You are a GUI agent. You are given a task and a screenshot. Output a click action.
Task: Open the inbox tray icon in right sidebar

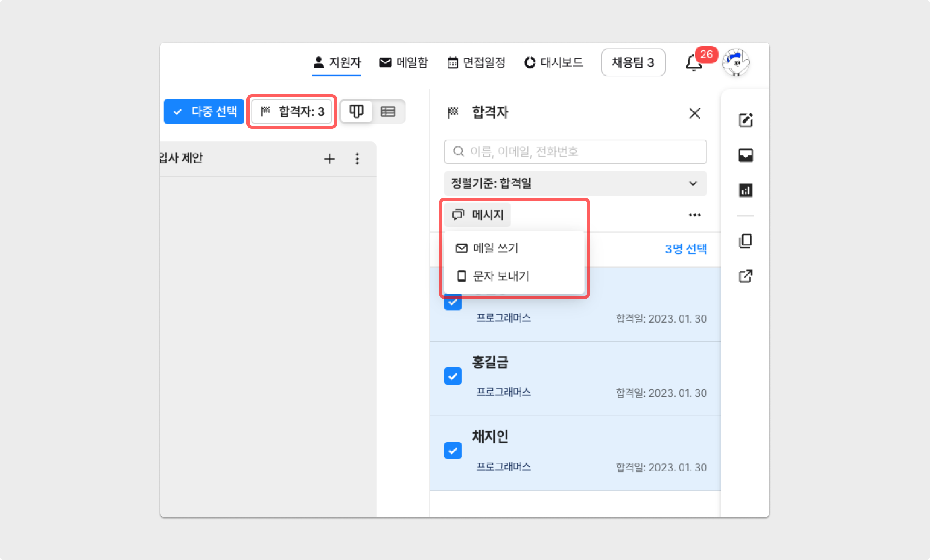pyautogui.click(x=746, y=155)
